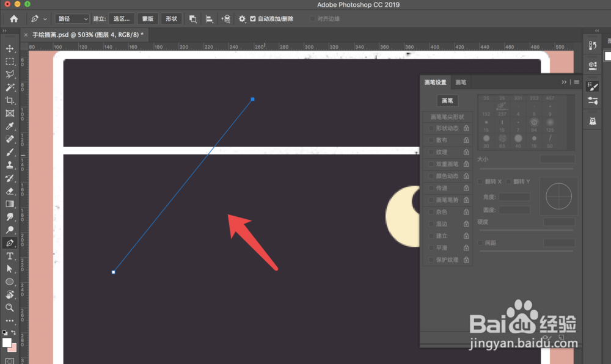Select the Frame tool
Viewport: 611px width, 364px height.
coord(10,113)
